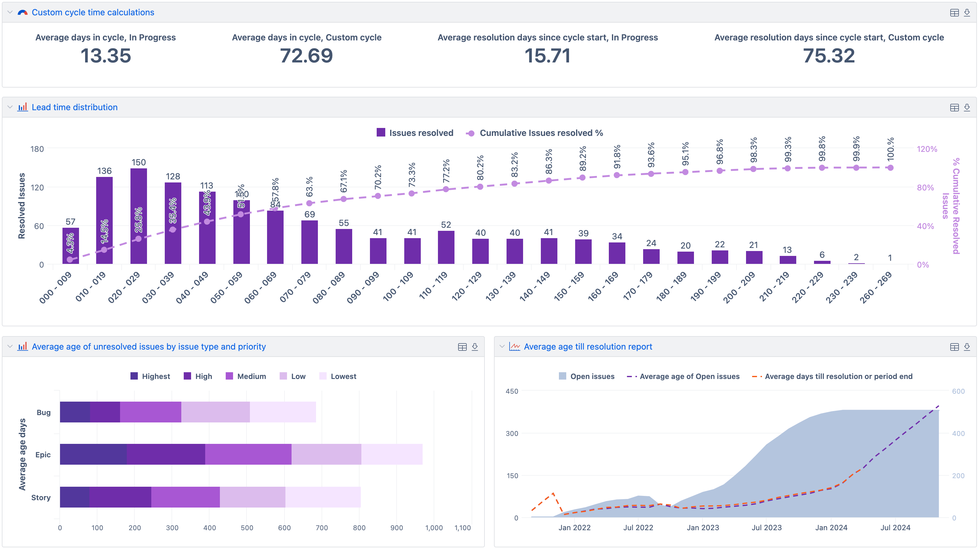Open table view for Custom cycle time calculations
980x551 pixels.
pyautogui.click(x=954, y=13)
